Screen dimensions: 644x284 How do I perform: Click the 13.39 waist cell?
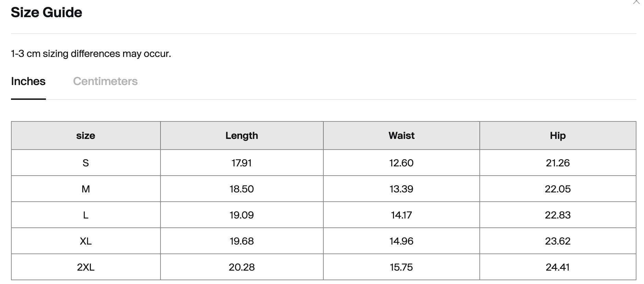click(x=402, y=189)
